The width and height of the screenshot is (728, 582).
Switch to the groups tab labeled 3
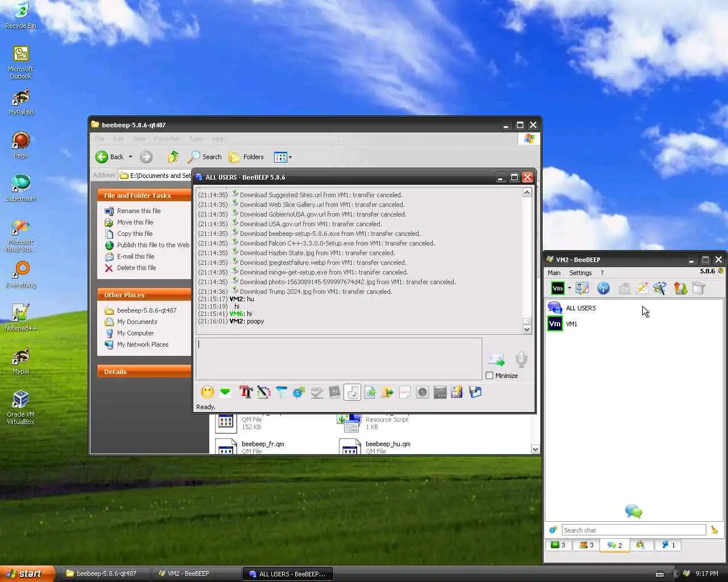pos(586,544)
